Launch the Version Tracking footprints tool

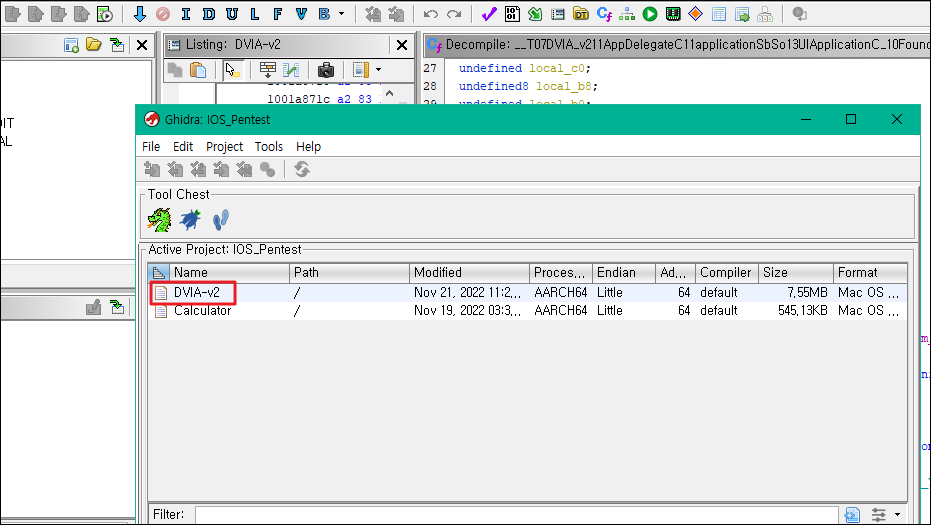pyautogui.click(x=220, y=220)
